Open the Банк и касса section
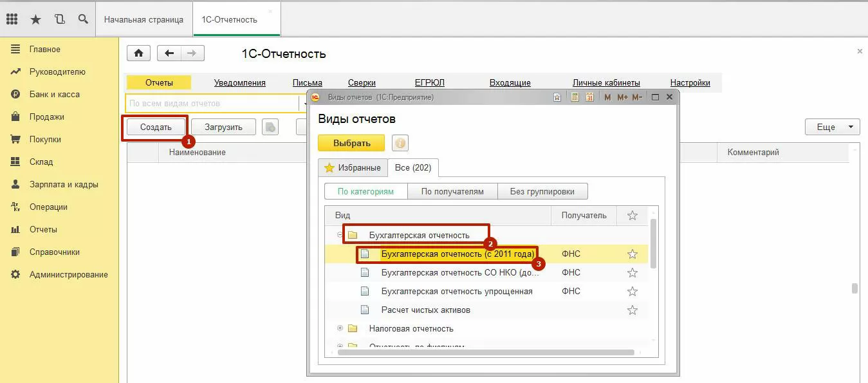The height and width of the screenshot is (383, 868). 54,94
